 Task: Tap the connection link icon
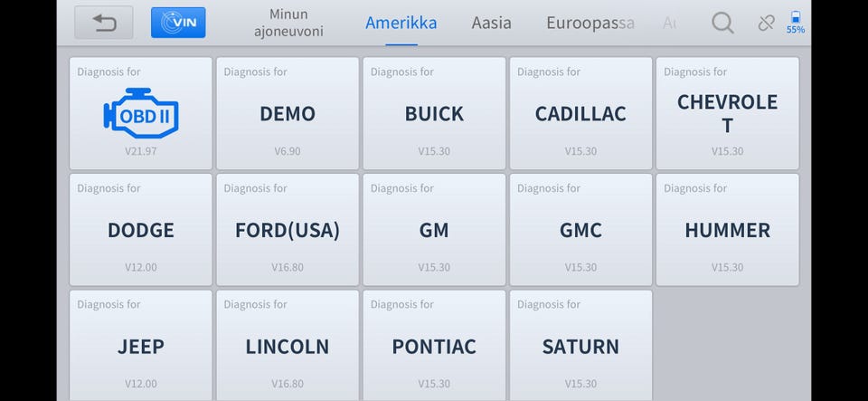pos(766,23)
